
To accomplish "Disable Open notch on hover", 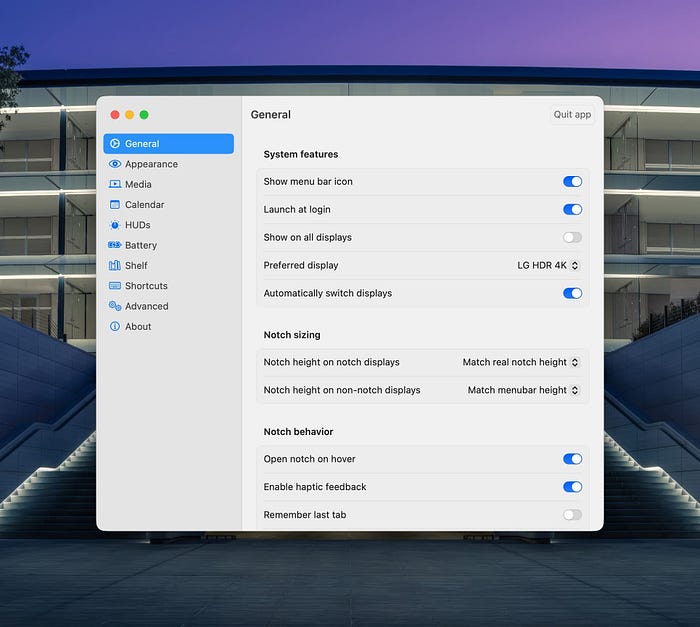I will pyautogui.click(x=572, y=459).
